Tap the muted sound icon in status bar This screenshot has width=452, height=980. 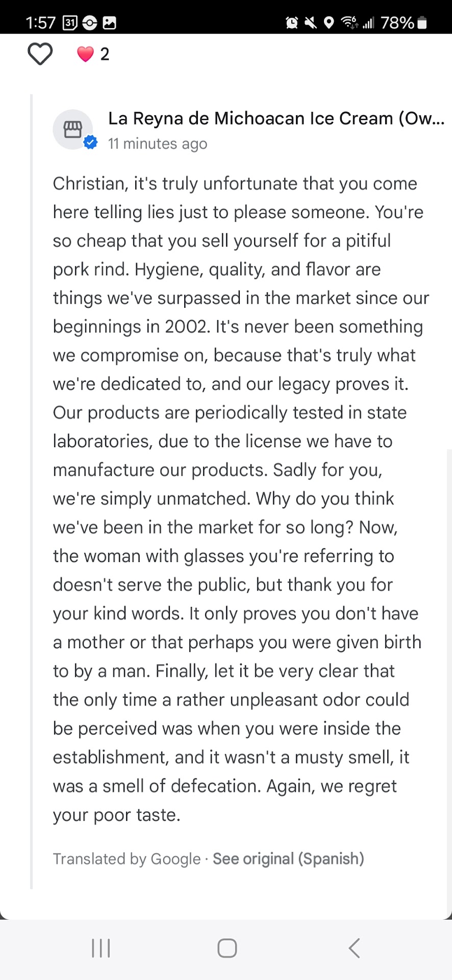coord(310,23)
